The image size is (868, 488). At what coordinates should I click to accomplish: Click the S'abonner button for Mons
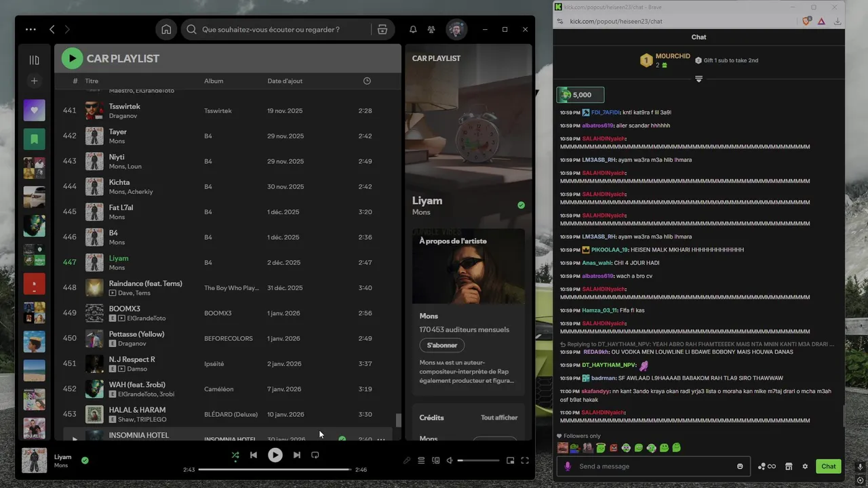[442, 346]
